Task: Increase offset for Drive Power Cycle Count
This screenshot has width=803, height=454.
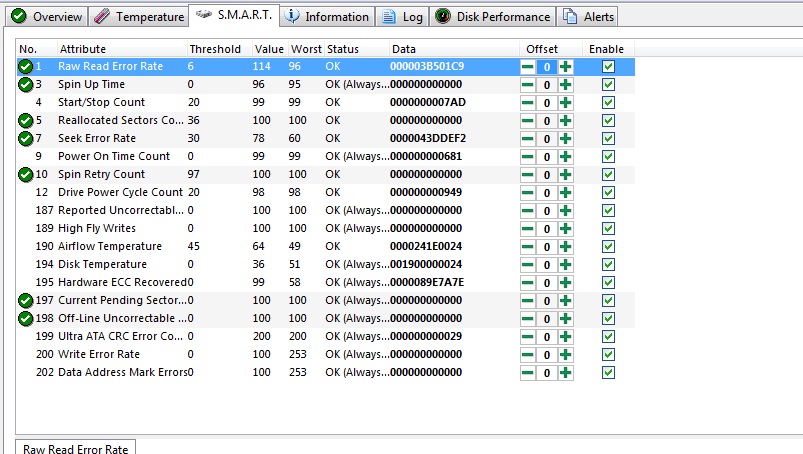Action: 565,192
